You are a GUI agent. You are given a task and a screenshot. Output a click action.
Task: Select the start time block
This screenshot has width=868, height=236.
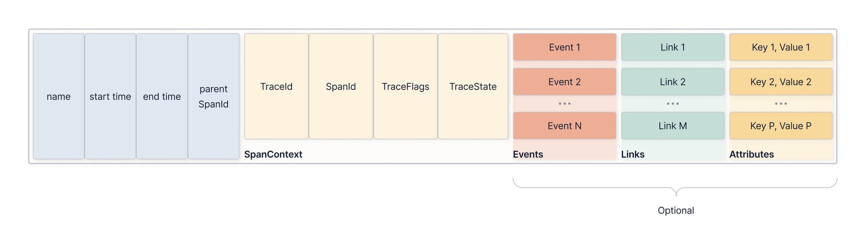coord(110,96)
